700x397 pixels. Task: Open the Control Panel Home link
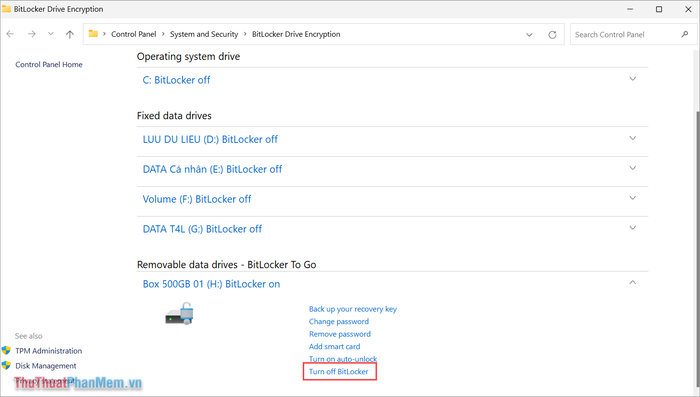(x=49, y=64)
